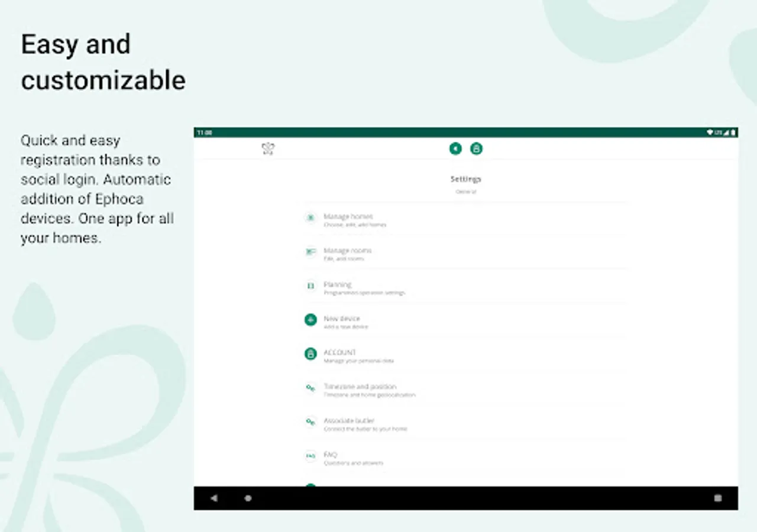
Task: Tap the Android recents square button
Action: (x=718, y=498)
